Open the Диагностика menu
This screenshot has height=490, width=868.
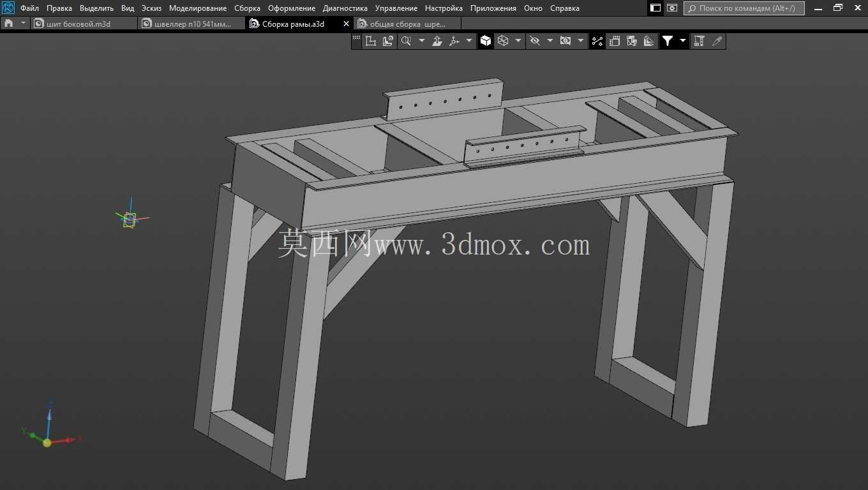point(345,8)
